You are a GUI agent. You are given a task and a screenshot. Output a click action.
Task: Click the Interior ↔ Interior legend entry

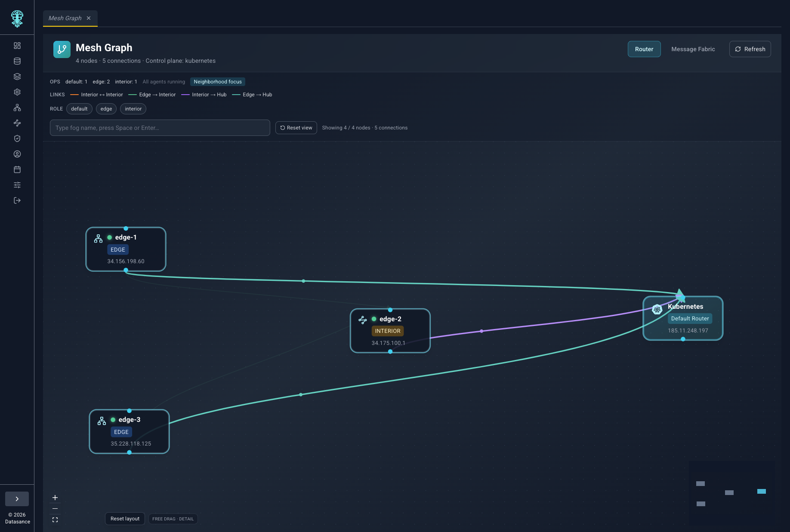[x=96, y=95]
